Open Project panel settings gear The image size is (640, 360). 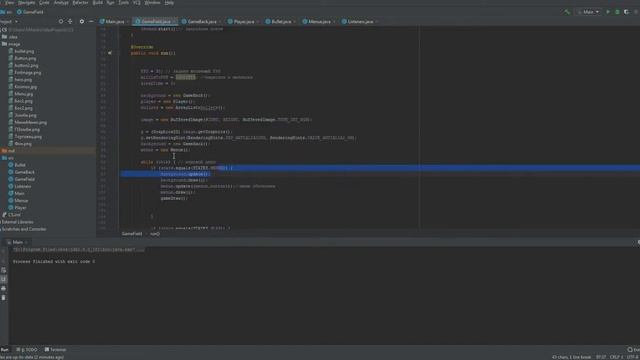click(x=82, y=21)
